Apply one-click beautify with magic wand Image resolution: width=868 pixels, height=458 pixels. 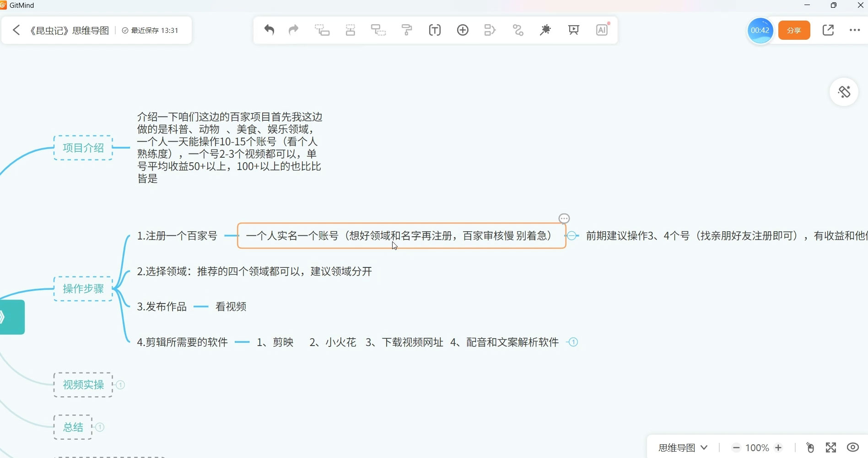[x=545, y=30]
